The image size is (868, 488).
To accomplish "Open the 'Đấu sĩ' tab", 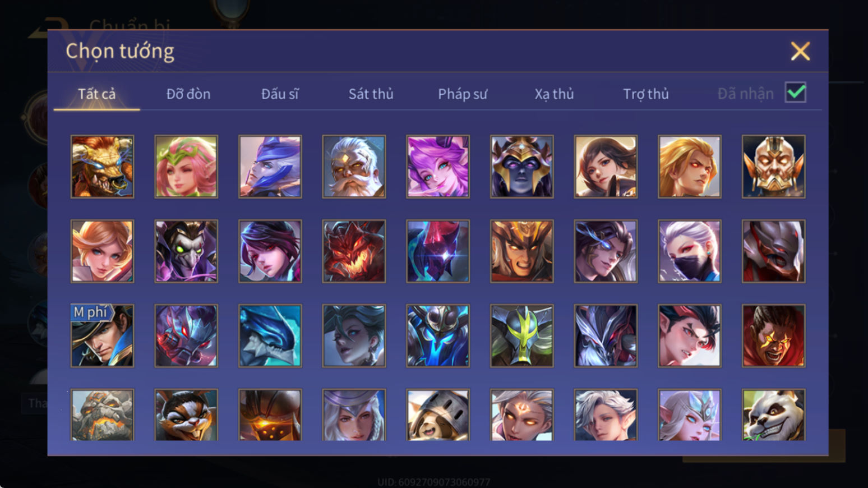I will (280, 94).
